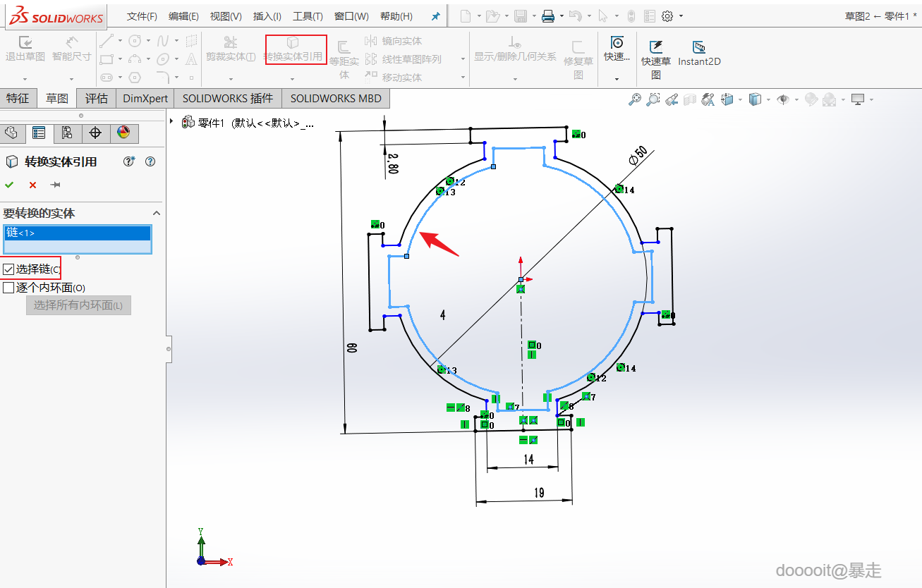The height and width of the screenshot is (588, 922).
Task: Open the 工具(T) menu
Action: coord(308,16)
